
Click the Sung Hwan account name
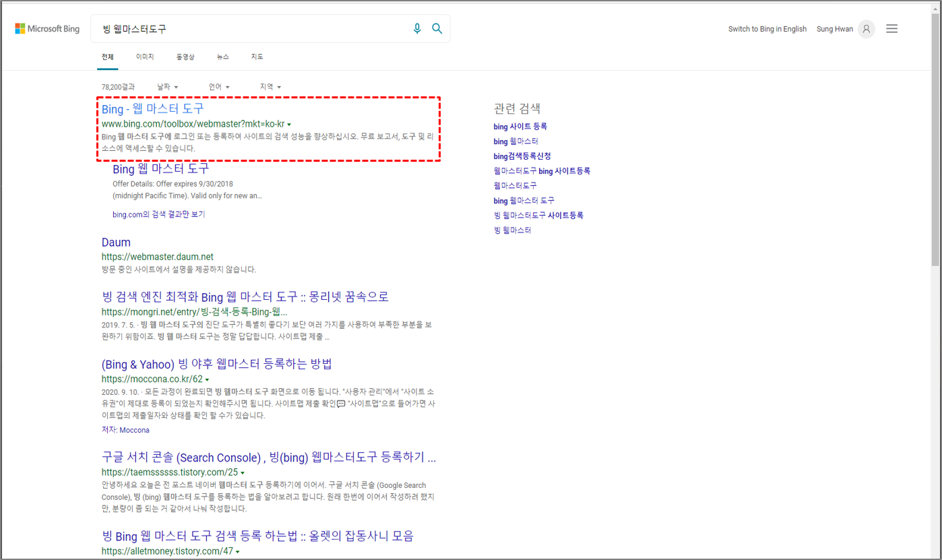pos(835,29)
